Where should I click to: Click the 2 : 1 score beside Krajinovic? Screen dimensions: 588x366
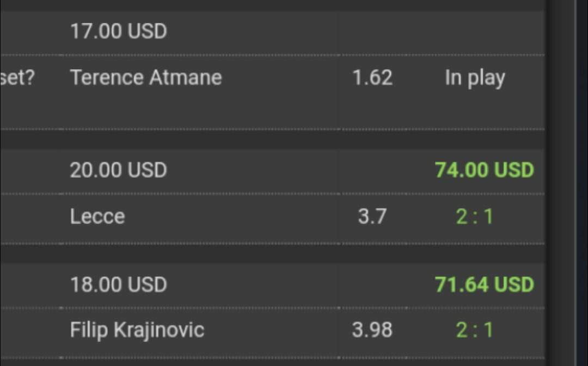pyautogui.click(x=474, y=330)
